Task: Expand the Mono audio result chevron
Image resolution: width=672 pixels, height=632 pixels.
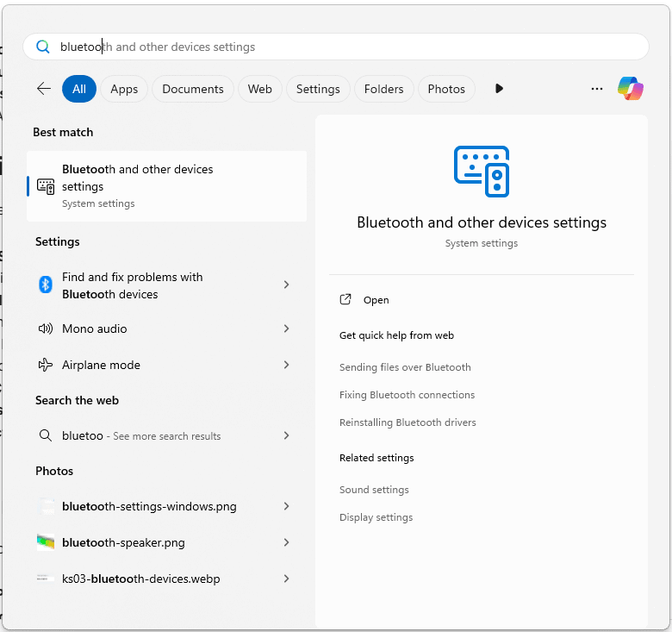Action: pyautogui.click(x=286, y=329)
